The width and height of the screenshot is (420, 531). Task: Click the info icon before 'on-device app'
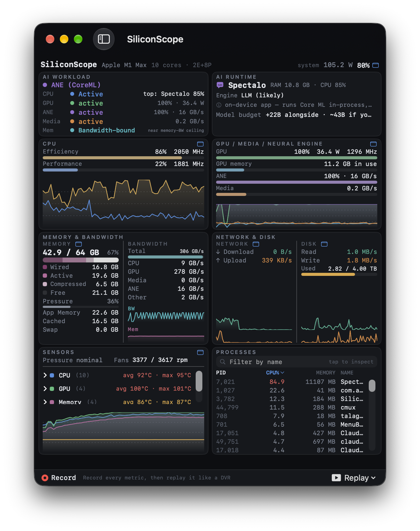[219, 105]
